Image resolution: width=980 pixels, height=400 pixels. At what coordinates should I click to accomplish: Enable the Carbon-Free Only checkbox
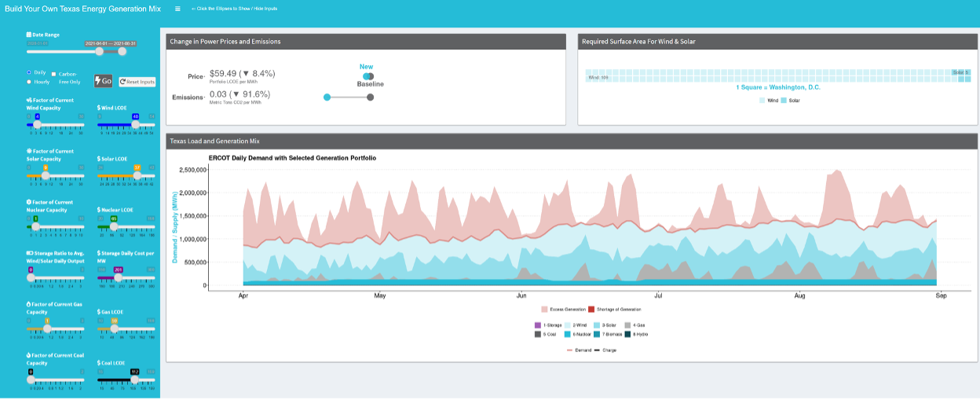53,73
